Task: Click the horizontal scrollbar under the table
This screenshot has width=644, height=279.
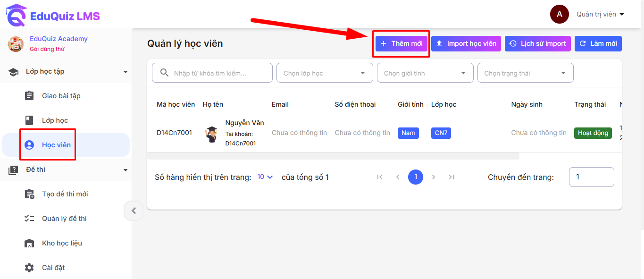Action: (333, 156)
